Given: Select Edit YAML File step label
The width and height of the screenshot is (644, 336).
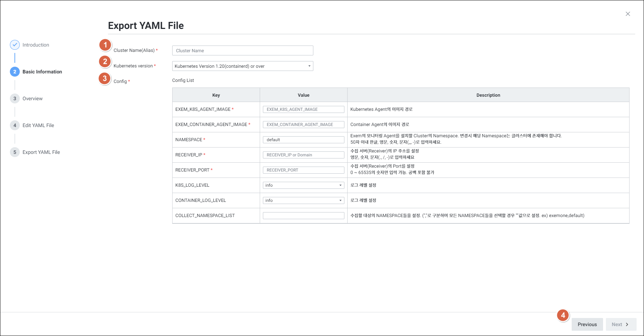Looking at the screenshot, I should [x=38, y=125].
